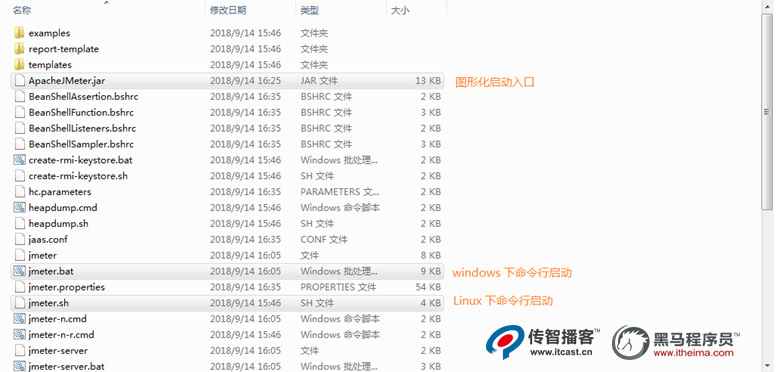Click the PROPERTIES 文件 type cell
This screenshot has width=778, height=372.
tap(338, 287)
